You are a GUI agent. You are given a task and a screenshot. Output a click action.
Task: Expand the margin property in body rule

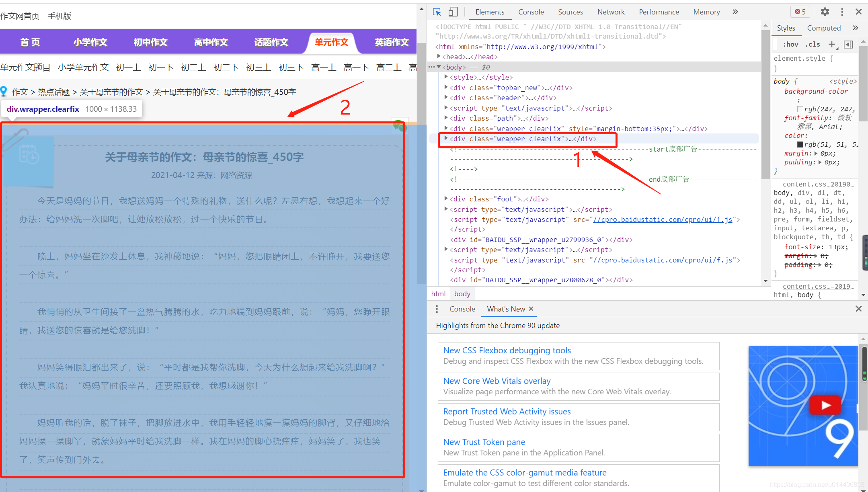816,153
